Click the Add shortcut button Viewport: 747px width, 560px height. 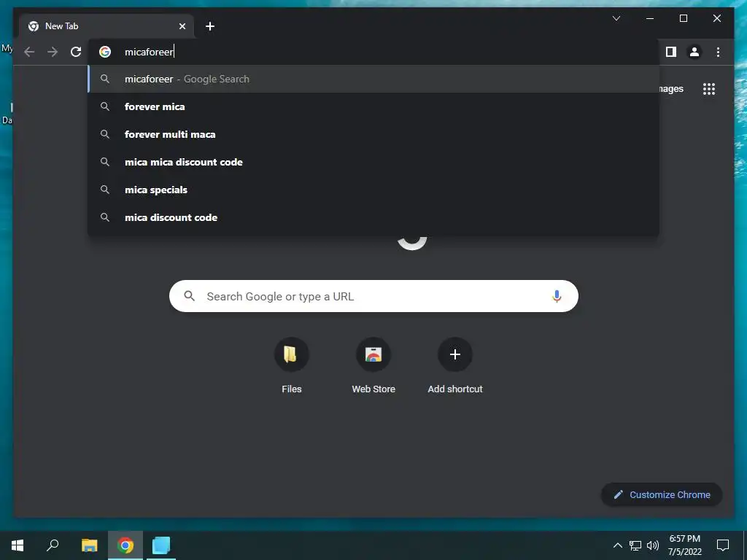[455, 366]
